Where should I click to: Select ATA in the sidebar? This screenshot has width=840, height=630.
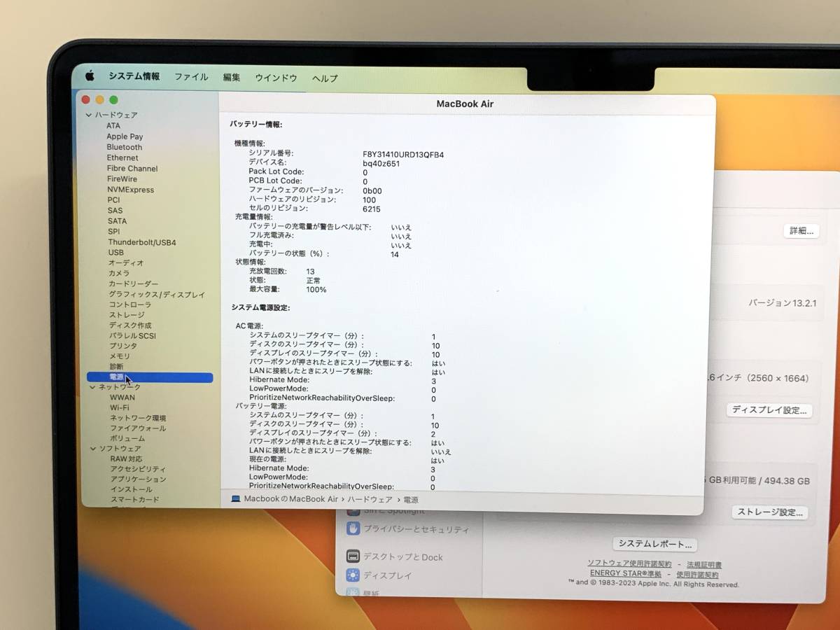(113, 126)
